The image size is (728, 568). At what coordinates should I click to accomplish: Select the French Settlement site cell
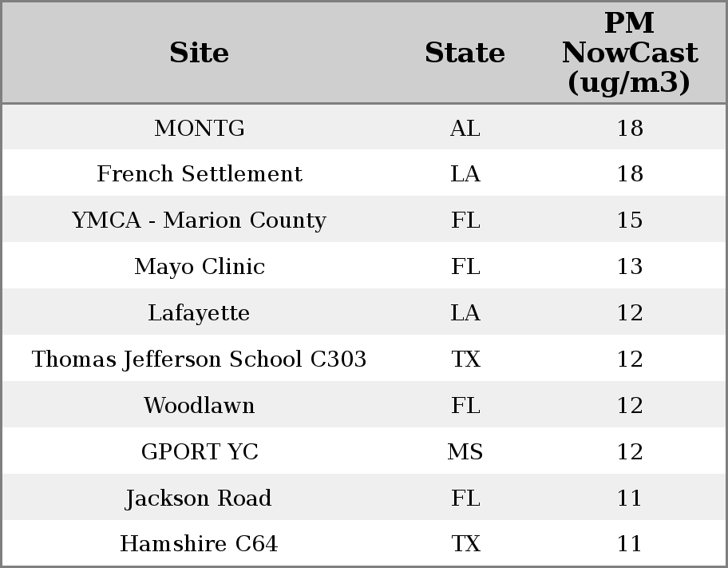click(x=199, y=174)
